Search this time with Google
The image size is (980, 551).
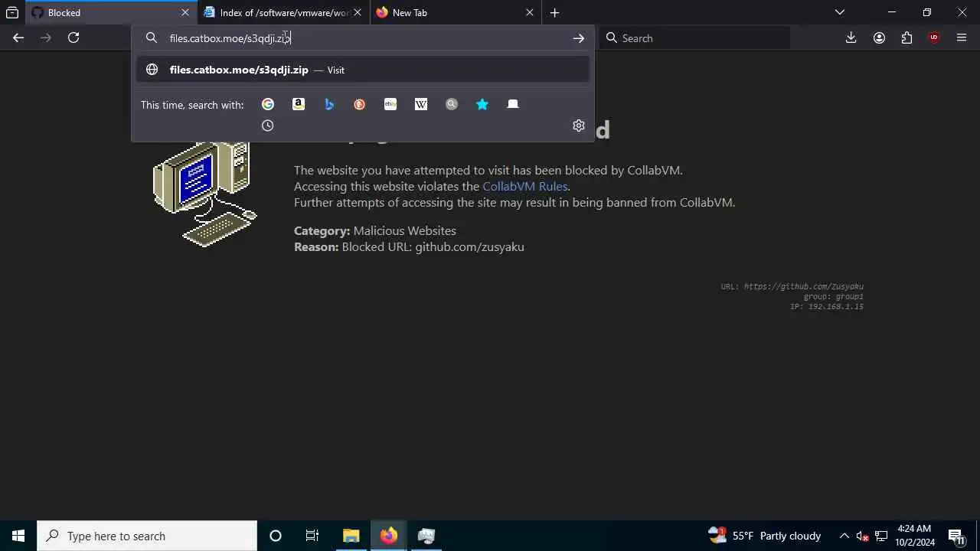268,104
